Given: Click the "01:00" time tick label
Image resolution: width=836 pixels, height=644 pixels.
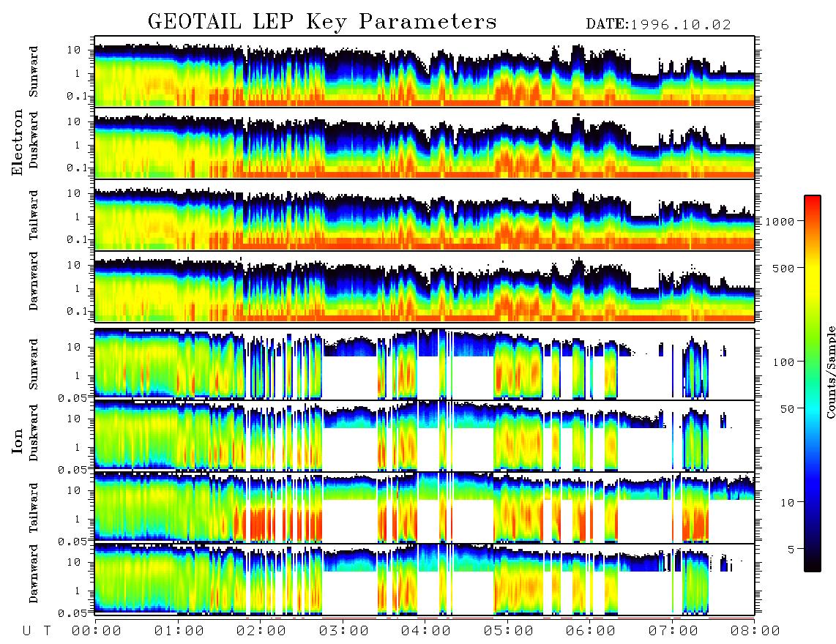Looking at the screenshot, I should (x=179, y=632).
